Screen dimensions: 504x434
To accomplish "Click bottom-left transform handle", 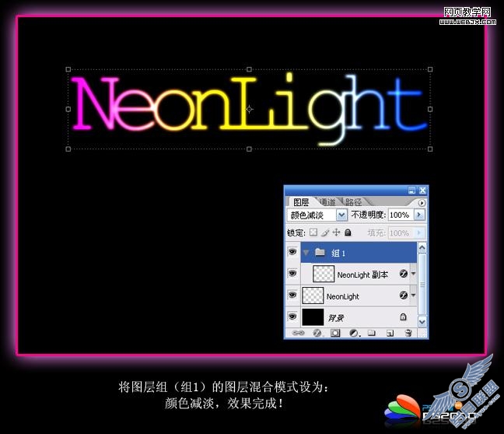I will pyautogui.click(x=68, y=149).
